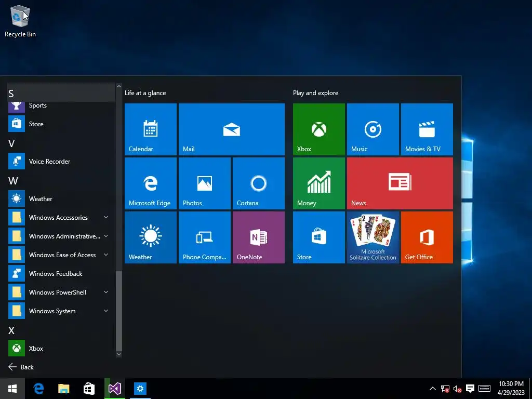Image resolution: width=532 pixels, height=399 pixels.
Task: Open the Phone Companion tile
Action: click(x=205, y=237)
